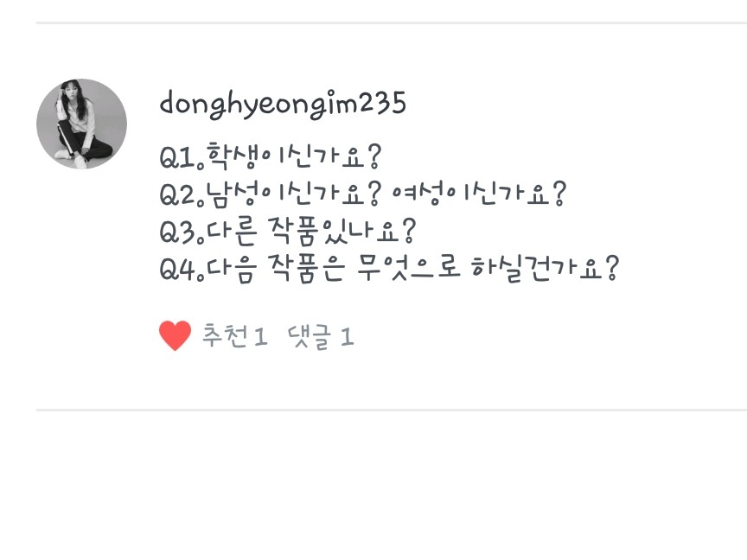Click the divider line below the comment
Image resolution: width=747 pixels, height=560 pixels.
coord(392,410)
